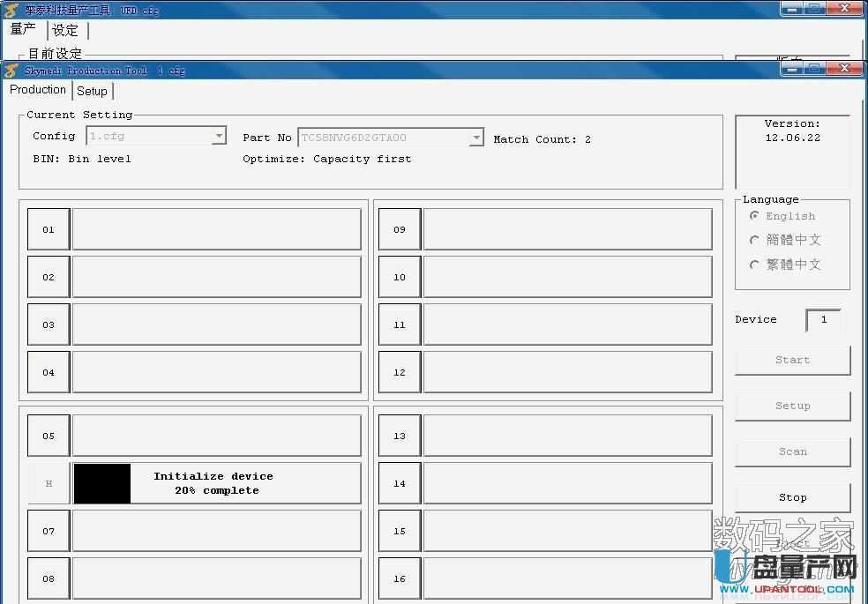
Task: Click the Device count input field
Action: (823, 319)
